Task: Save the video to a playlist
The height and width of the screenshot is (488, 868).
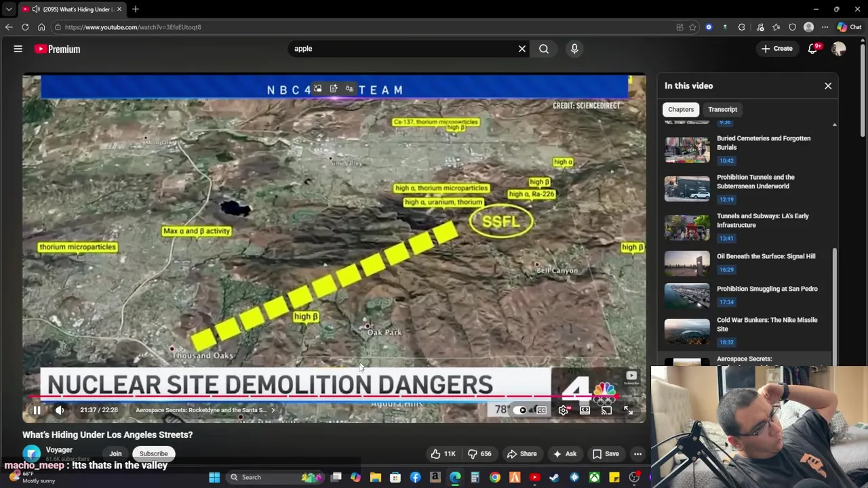Action: [605, 454]
